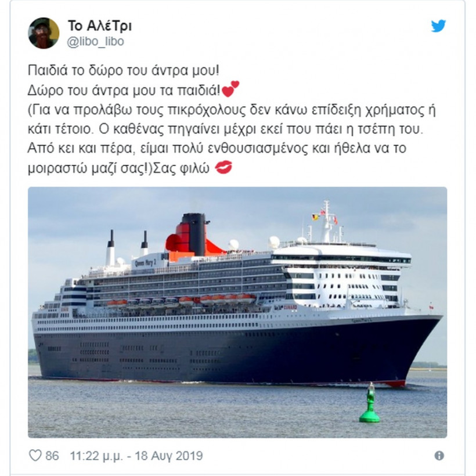Screen dimensions: 476x476
Task: Open the Το ΑλέΤρι display name
Action: coord(100,26)
